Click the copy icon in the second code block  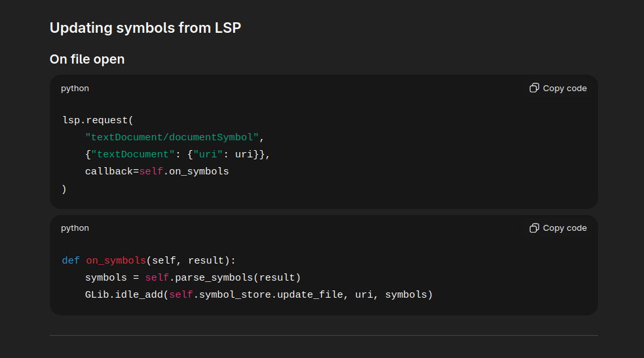point(534,228)
